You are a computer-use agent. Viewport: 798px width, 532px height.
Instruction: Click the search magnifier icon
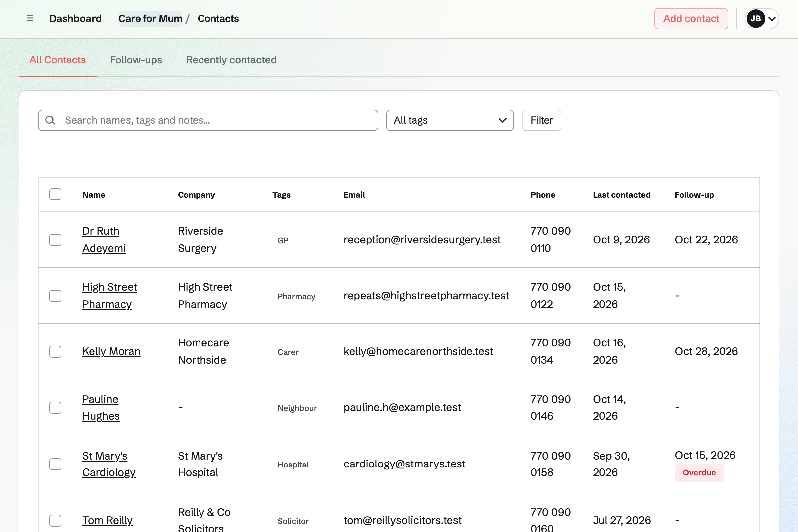pos(50,120)
